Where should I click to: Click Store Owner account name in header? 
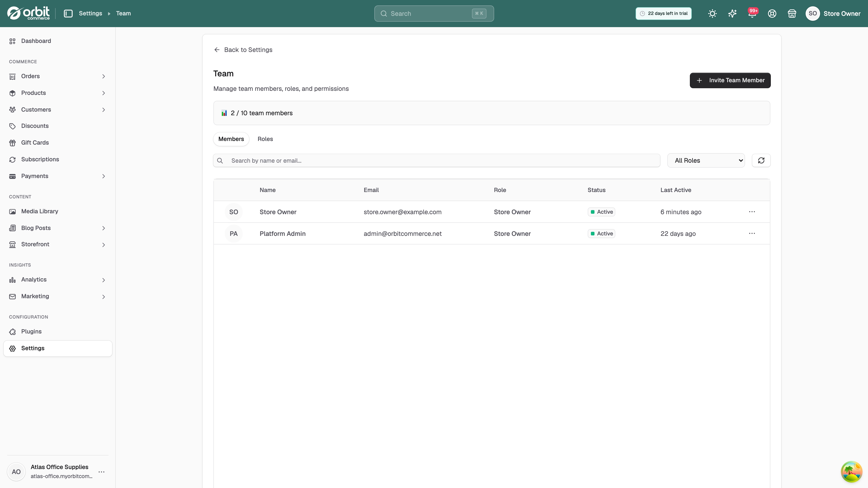[842, 14]
